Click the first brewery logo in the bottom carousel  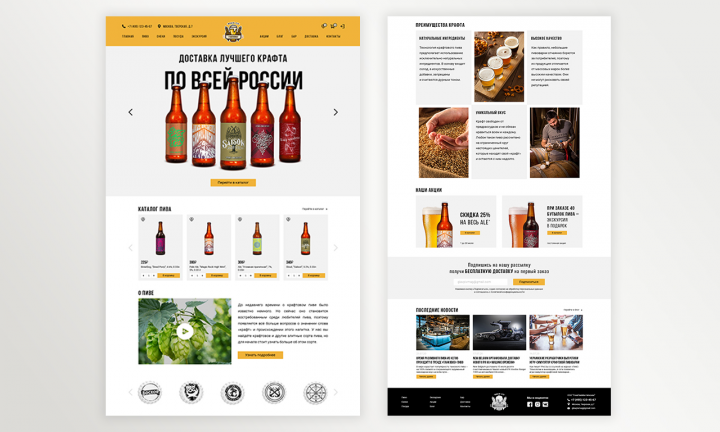point(150,393)
